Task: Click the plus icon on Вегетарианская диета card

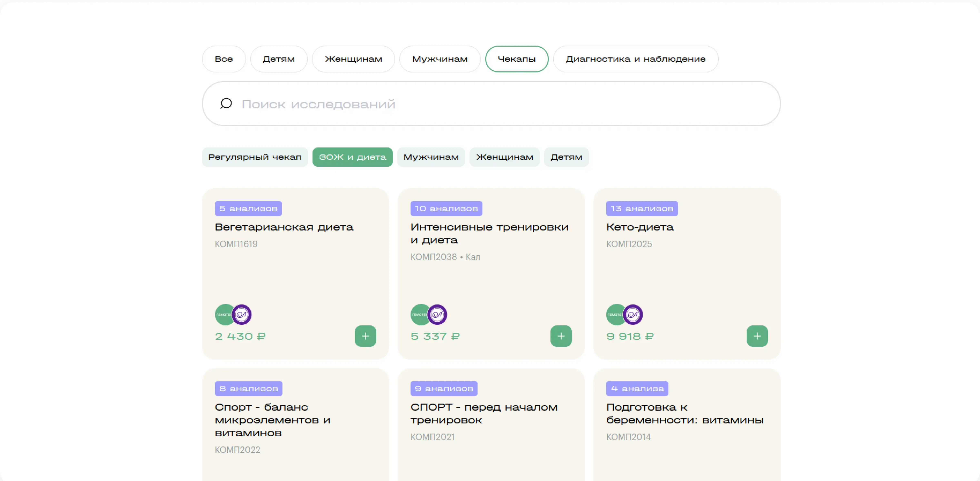Action: 365,336
